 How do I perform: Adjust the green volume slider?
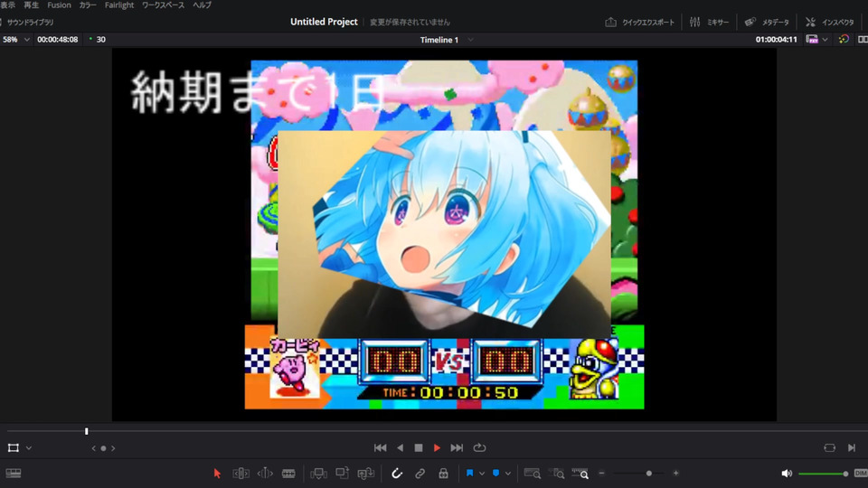pos(823,474)
